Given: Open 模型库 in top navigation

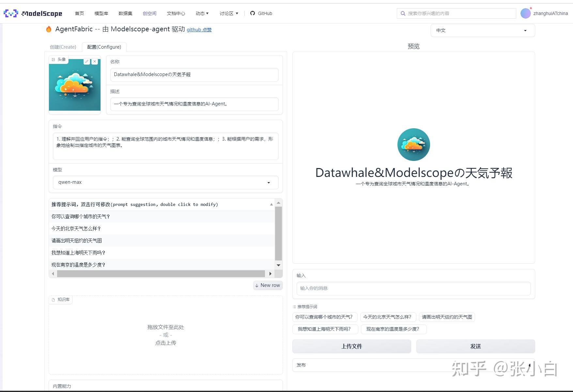Looking at the screenshot, I should 101,13.
